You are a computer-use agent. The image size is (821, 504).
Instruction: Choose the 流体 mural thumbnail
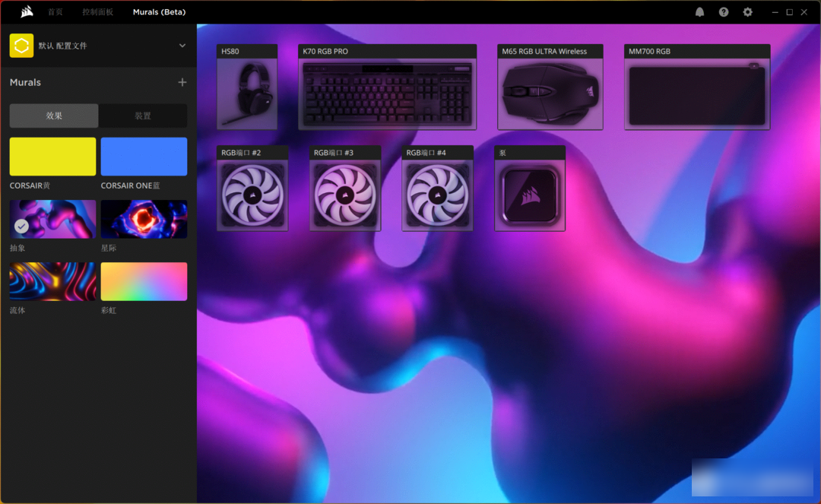(x=53, y=281)
